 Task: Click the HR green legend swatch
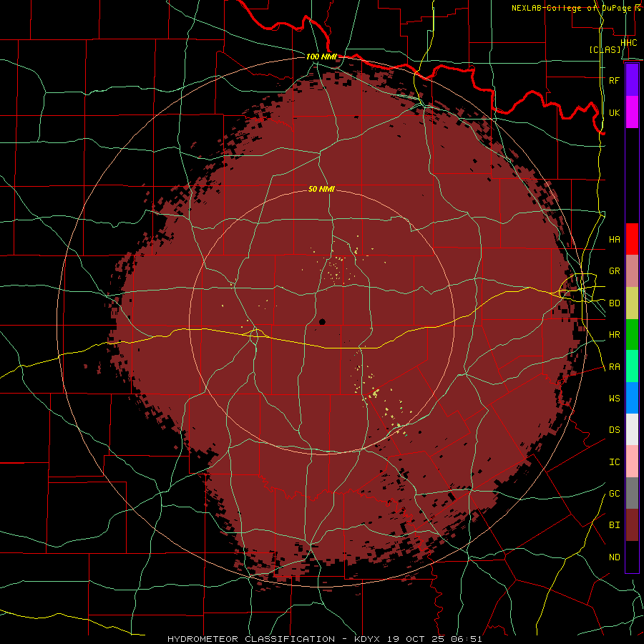pyautogui.click(x=632, y=335)
